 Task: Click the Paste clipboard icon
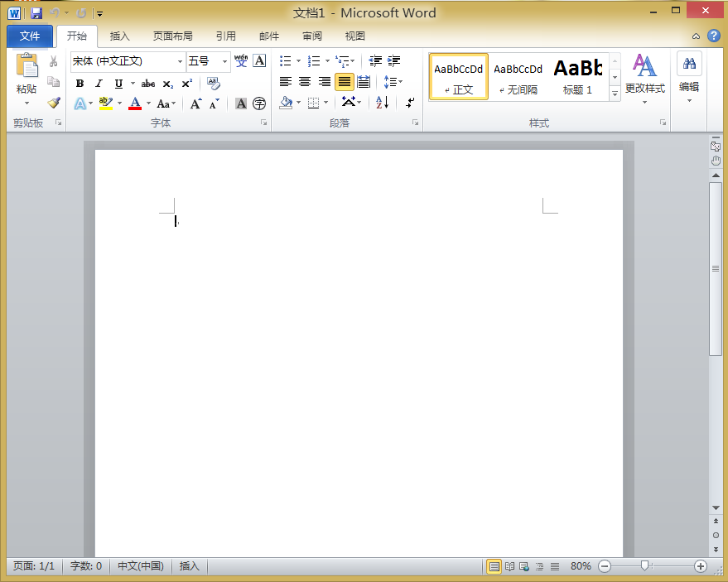point(27,65)
